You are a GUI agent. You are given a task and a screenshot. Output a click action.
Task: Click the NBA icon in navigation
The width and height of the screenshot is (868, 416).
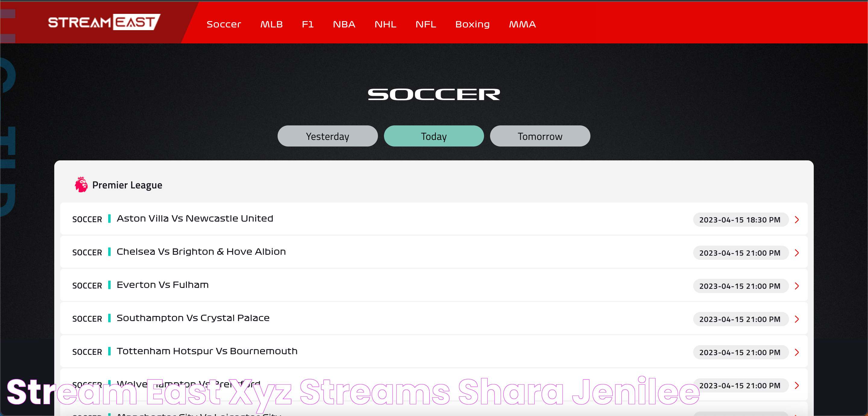pyautogui.click(x=344, y=24)
